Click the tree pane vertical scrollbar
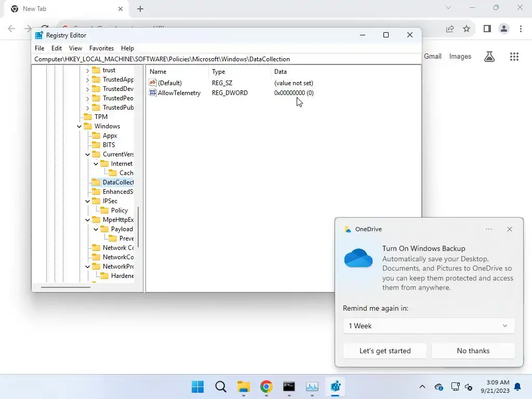 pos(138,227)
